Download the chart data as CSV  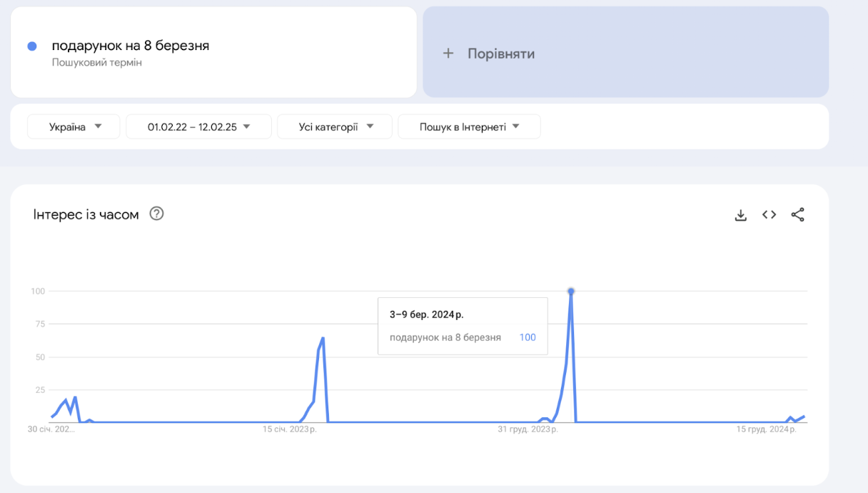741,215
